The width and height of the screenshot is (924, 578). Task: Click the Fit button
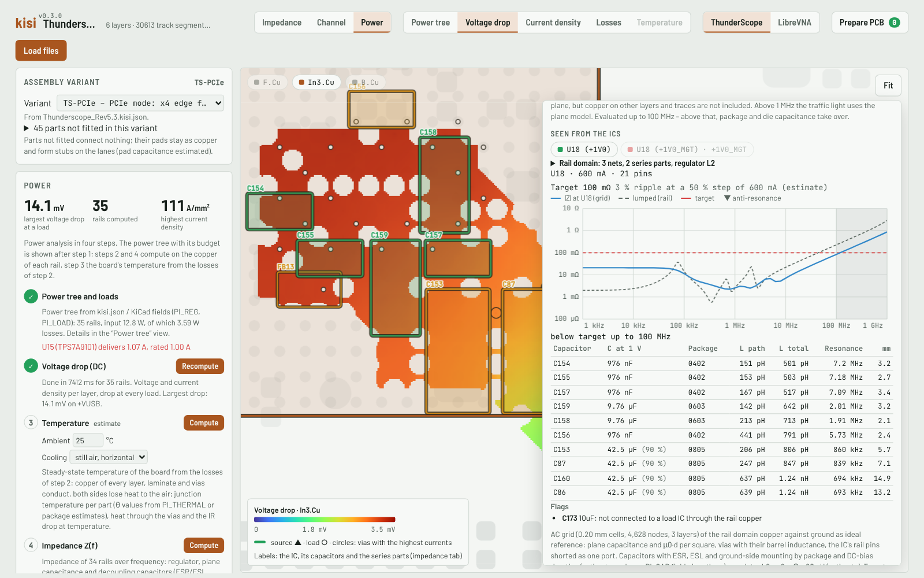[888, 86]
